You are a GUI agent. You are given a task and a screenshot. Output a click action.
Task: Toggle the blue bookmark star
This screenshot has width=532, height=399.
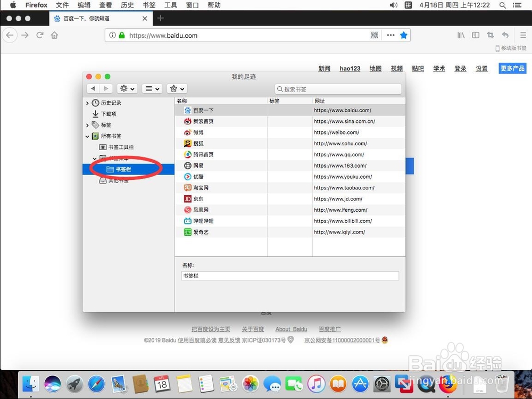(404, 35)
